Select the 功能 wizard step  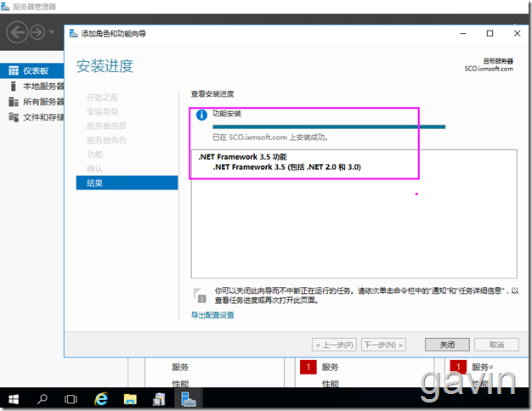pos(94,155)
